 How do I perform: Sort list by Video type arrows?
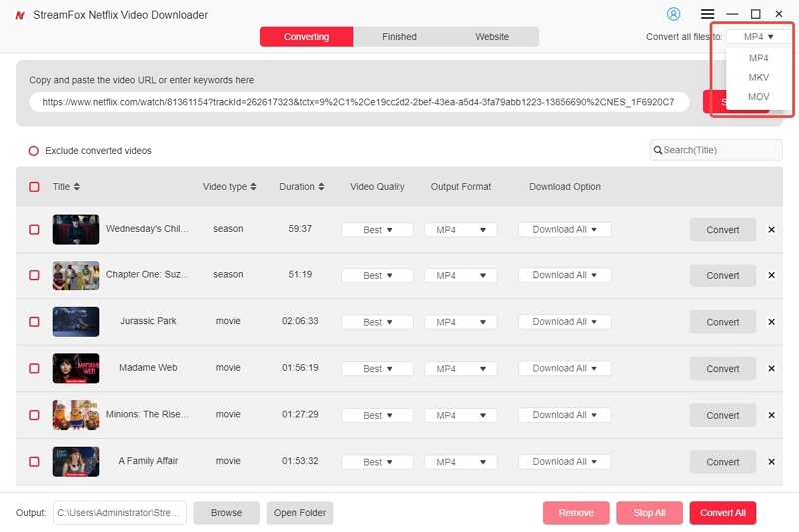[254, 187]
